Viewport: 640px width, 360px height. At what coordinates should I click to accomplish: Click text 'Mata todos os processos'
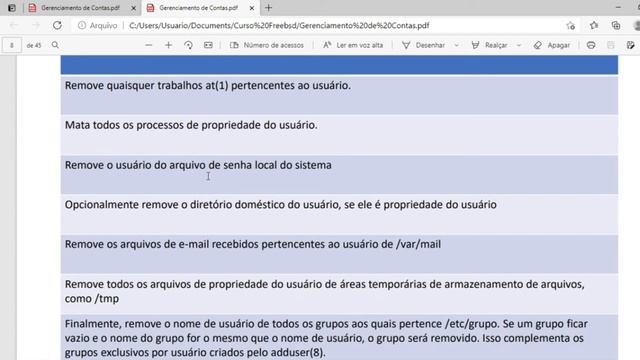pyautogui.click(x=124, y=125)
